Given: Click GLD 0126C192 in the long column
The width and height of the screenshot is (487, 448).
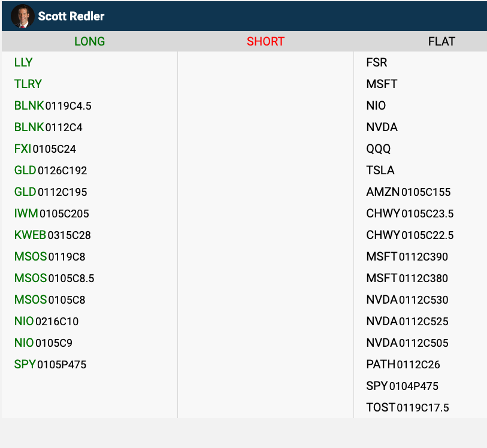Looking at the screenshot, I should [50, 171].
